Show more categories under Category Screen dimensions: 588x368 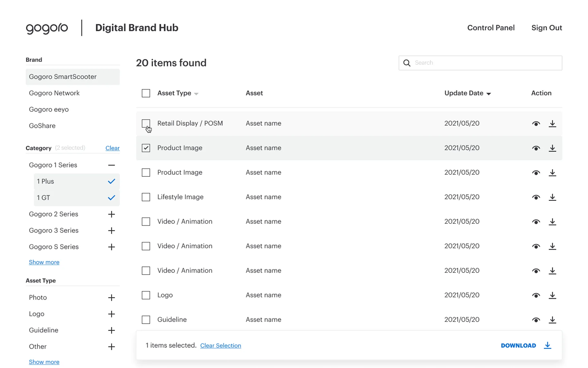click(x=44, y=262)
